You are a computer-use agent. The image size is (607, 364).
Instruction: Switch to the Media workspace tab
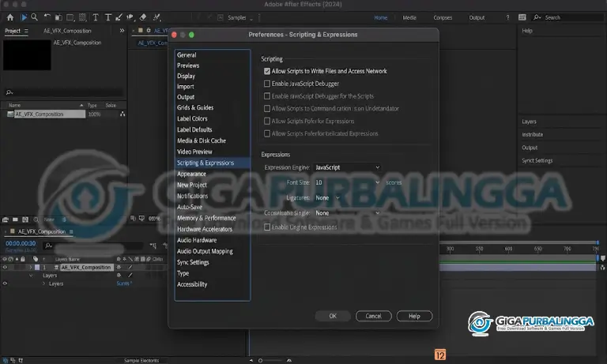[409, 18]
